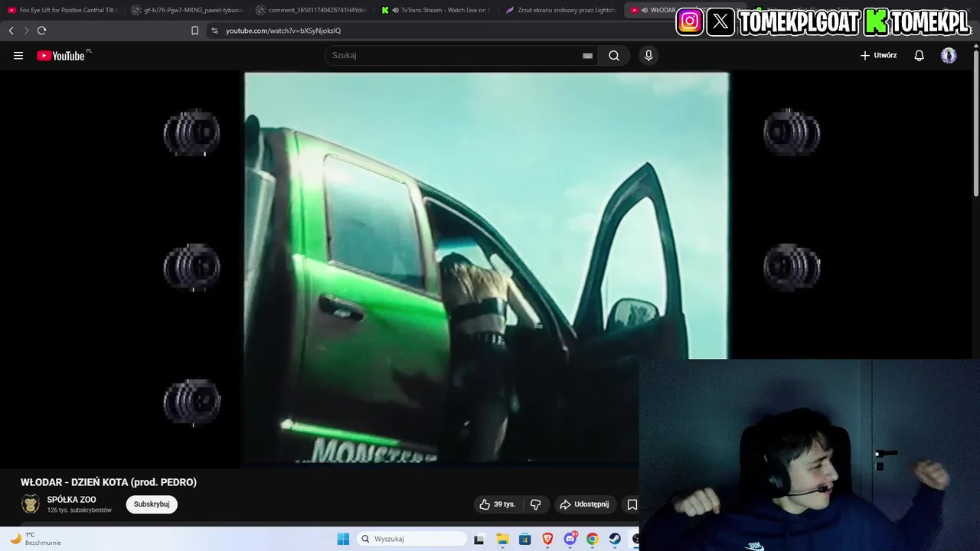Open the account avatar menu
Image resolution: width=980 pixels, height=551 pixels.
[949, 55]
